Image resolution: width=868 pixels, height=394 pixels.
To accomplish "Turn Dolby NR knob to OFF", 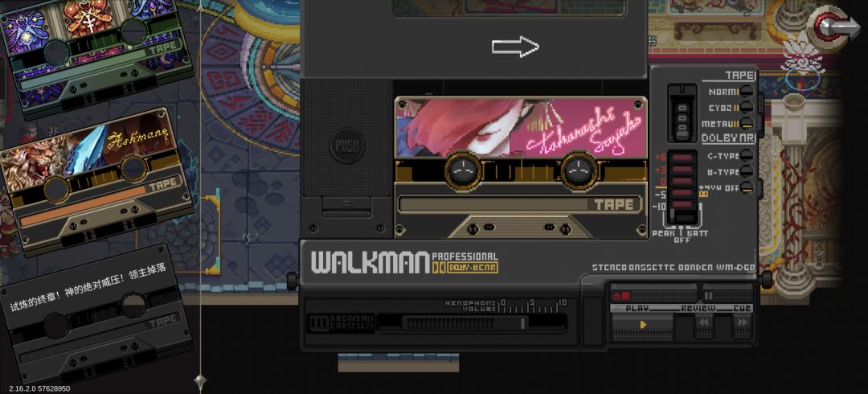I will [x=746, y=188].
